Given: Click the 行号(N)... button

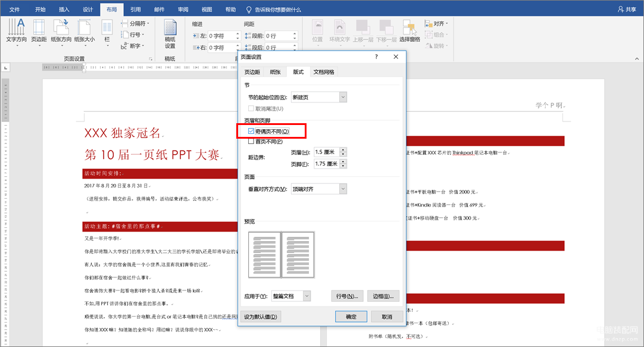Looking at the screenshot, I should coord(347,296).
